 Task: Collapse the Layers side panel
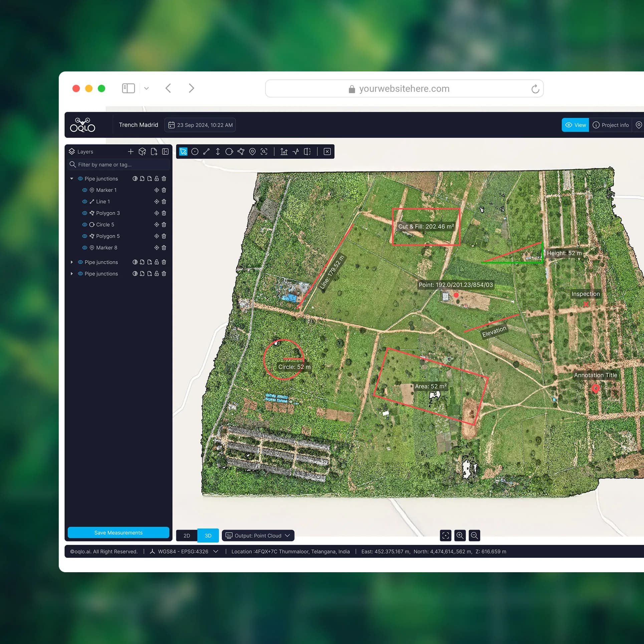(x=165, y=152)
